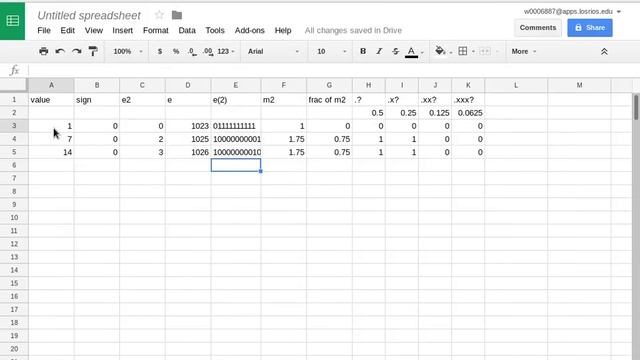Select cell D4 '1025'

click(188, 139)
